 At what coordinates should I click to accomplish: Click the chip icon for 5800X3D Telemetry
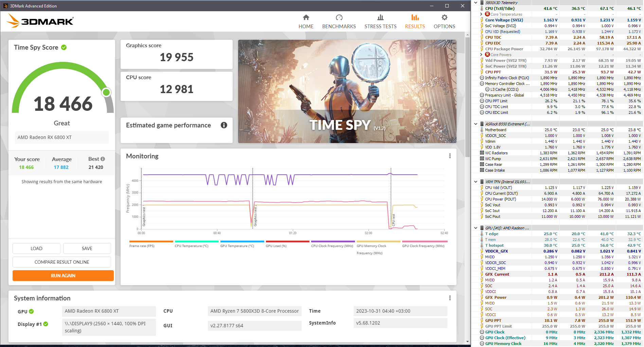pos(482,3)
